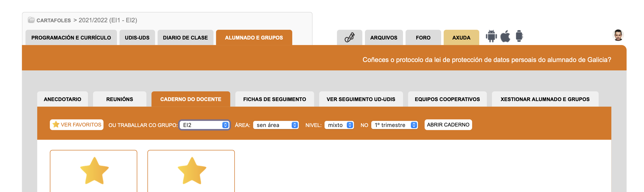Open the paperclip attachments tab
Viewport: 644px width, 192px height.
tap(349, 38)
